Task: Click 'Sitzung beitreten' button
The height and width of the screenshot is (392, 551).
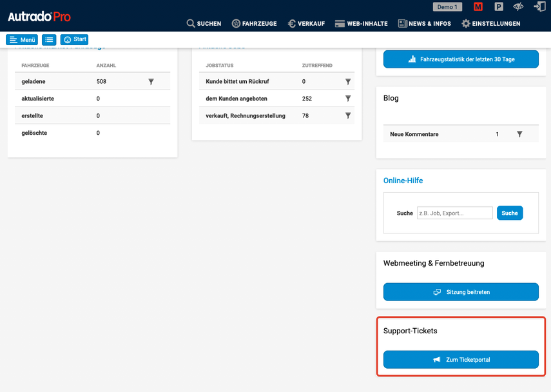Action: pyautogui.click(x=461, y=292)
